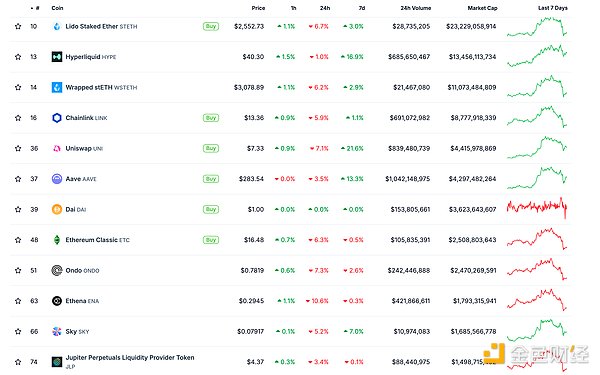Click the Hyperliquid coin logo icon
Image resolution: width=600 pixels, height=375 pixels.
57,57
